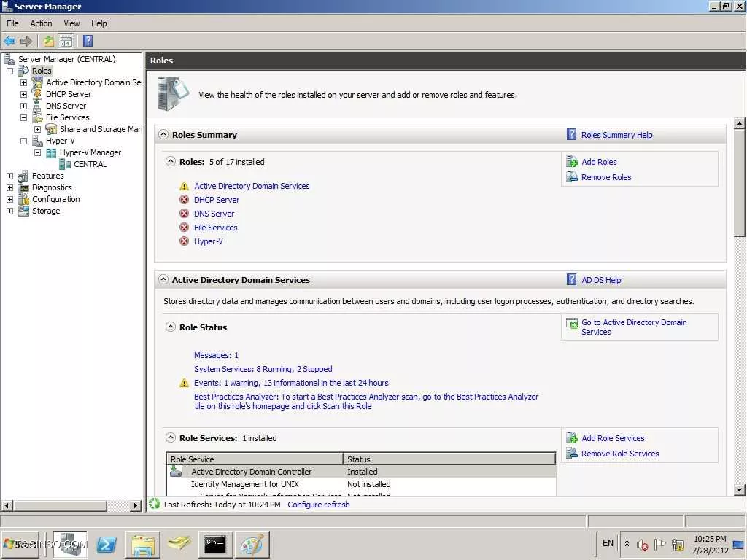Click the Roles Summary Help book icon

(571, 134)
